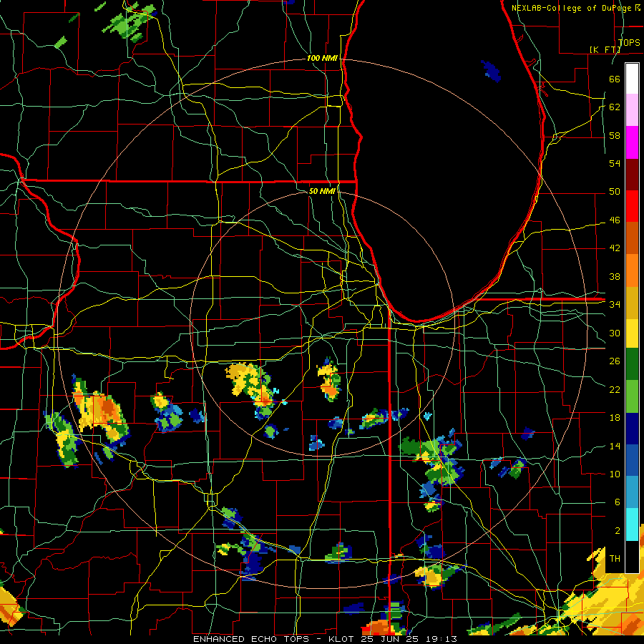644x644 pixels.
Task: Click the light orange legend swatch
Action: [632, 270]
